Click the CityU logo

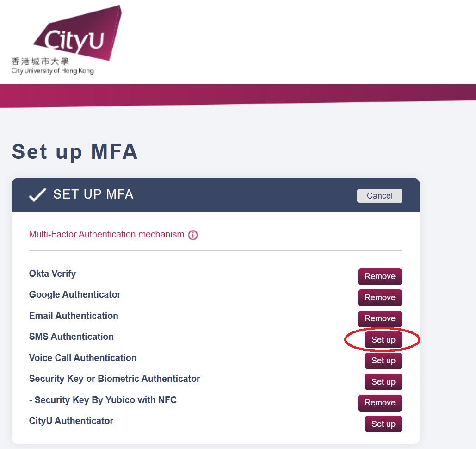pyautogui.click(x=78, y=33)
